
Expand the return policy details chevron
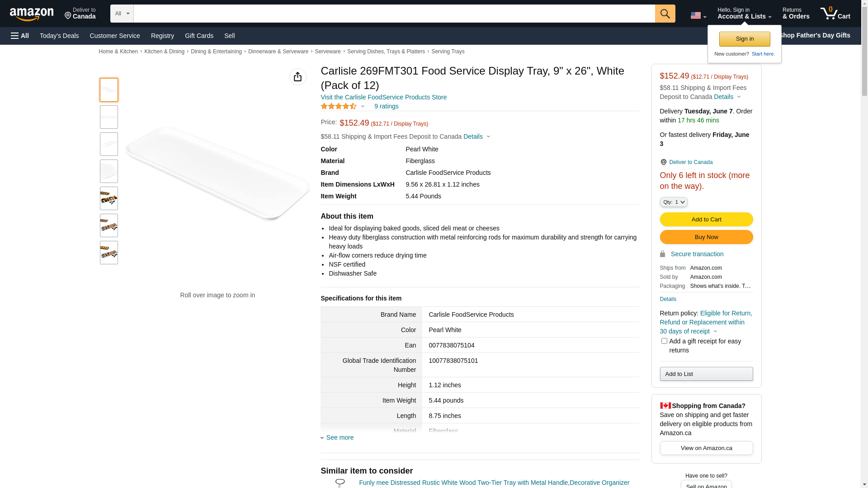coord(715,331)
